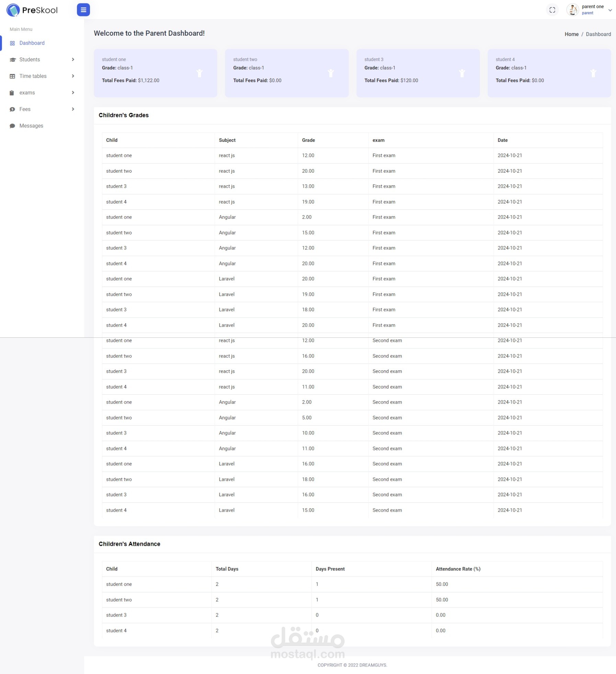Go to Home via breadcrumb link

click(571, 34)
